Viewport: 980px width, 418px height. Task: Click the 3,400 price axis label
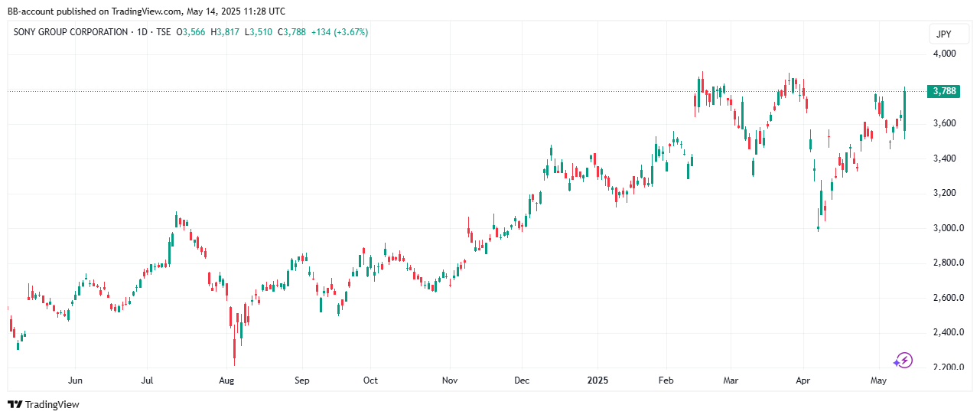[x=945, y=158]
